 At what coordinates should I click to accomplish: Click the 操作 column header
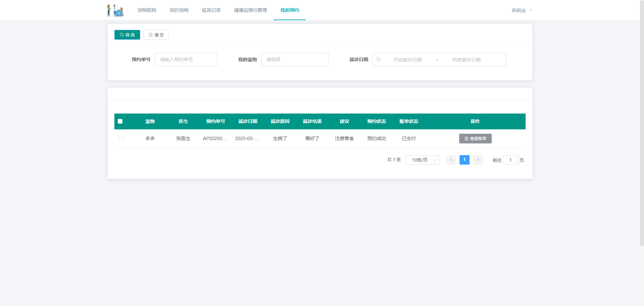pyautogui.click(x=475, y=121)
